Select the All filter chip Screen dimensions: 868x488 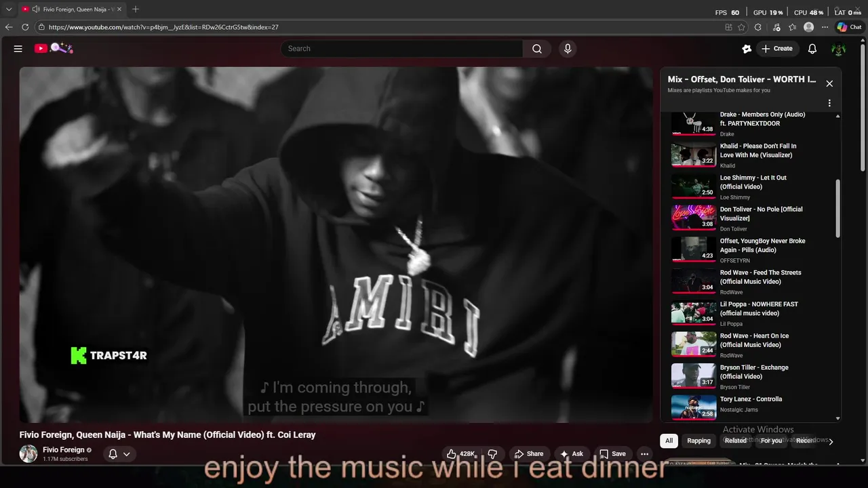pos(669,441)
